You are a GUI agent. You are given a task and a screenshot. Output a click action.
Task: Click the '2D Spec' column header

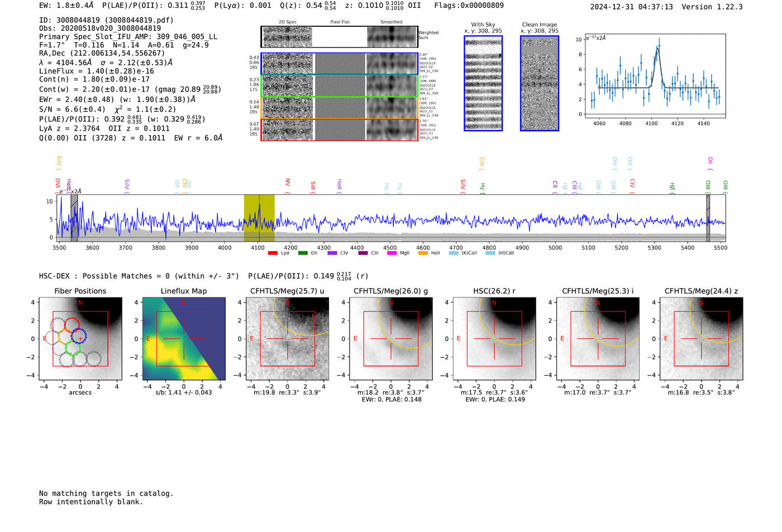click(287, 22)
